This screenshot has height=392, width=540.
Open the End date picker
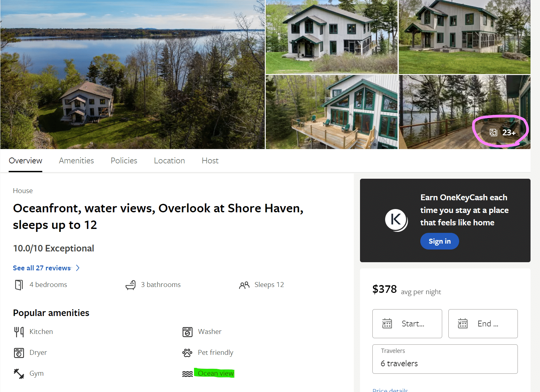pyautogui.click(x=483, y=324)
